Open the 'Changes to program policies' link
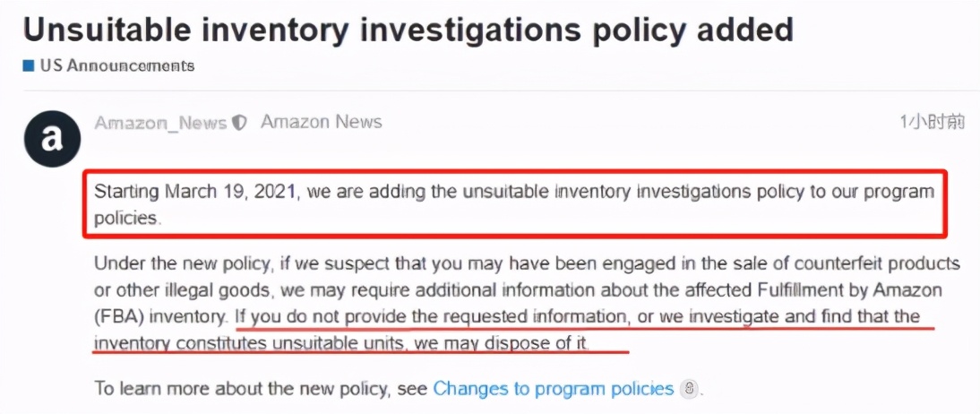 point(553,388)
